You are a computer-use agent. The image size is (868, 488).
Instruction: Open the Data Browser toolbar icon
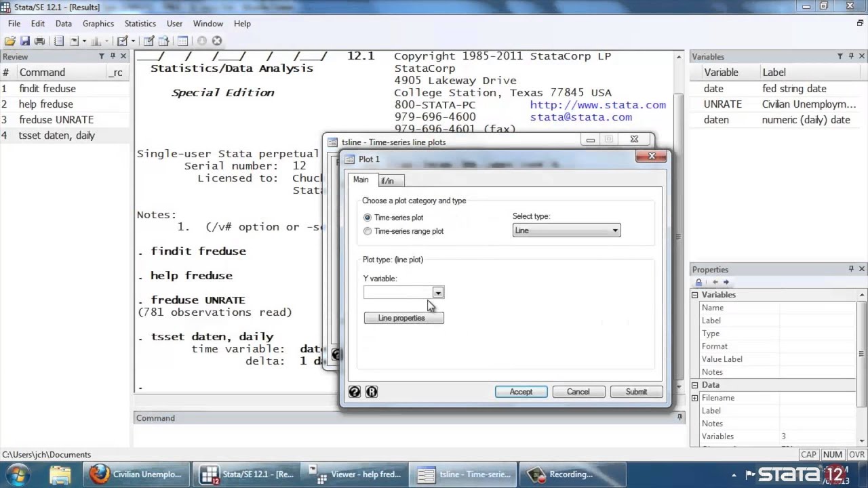click(164, 41)
